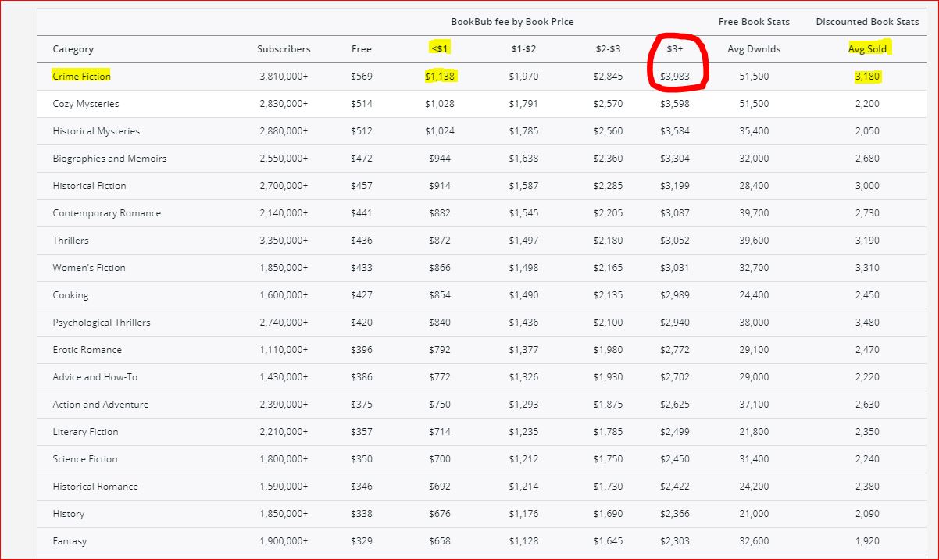Click the Fantasy category row
939x560 pixels.
pos(70,541)
